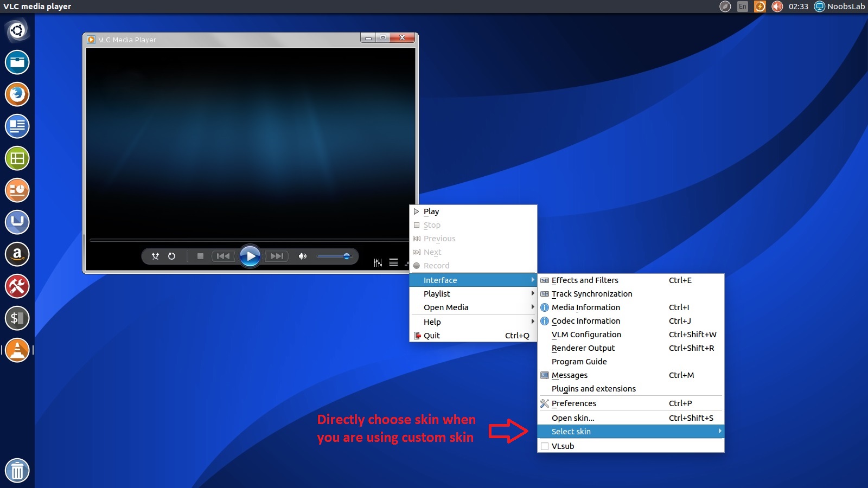Open the Trash from the dock
The image size is (868, 488).
coord(17,471)
